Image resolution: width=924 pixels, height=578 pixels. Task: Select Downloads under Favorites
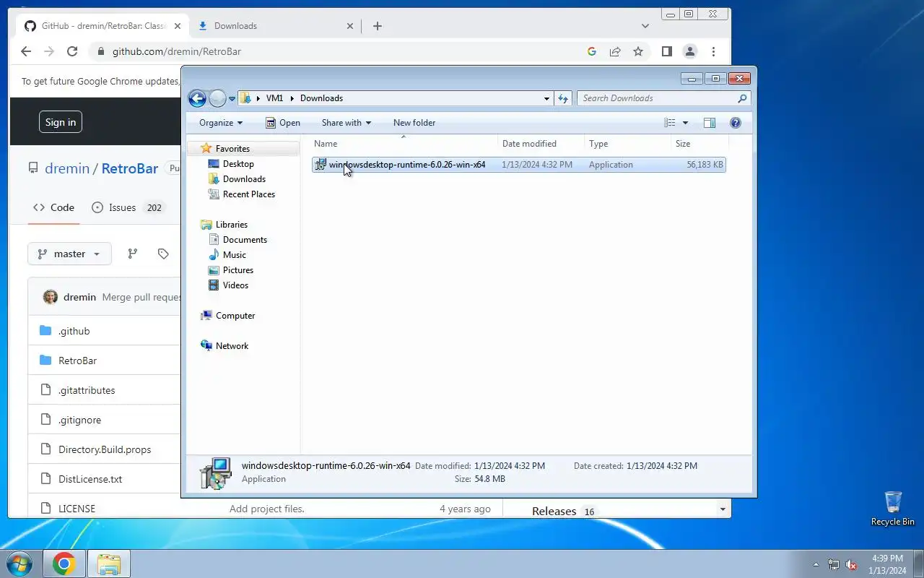point(244,179)
